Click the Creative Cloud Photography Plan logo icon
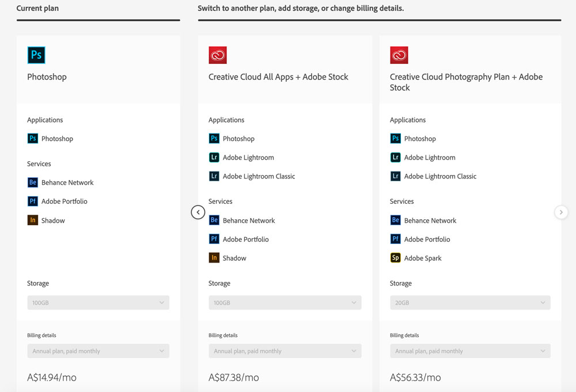The height and width of the screenshot is (392, 576). point(399,55)
